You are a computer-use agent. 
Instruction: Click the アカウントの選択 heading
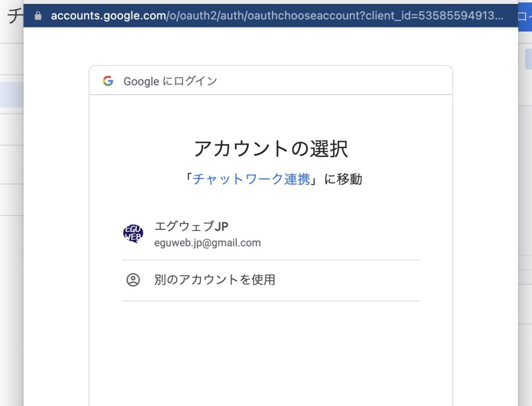pos(271,149)
